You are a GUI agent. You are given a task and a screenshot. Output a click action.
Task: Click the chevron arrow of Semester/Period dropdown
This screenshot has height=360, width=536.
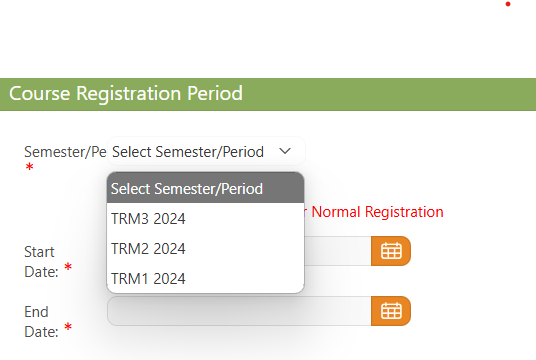[285, 151]
